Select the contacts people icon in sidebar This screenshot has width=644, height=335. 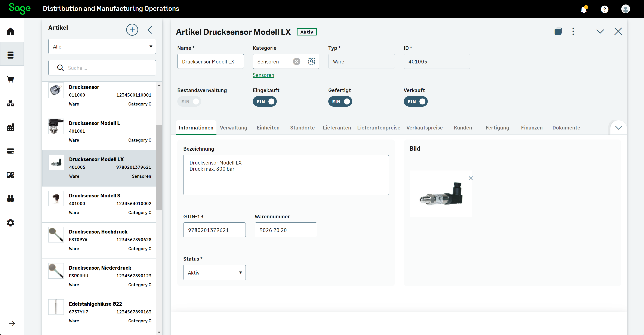[x=10, y=199]
